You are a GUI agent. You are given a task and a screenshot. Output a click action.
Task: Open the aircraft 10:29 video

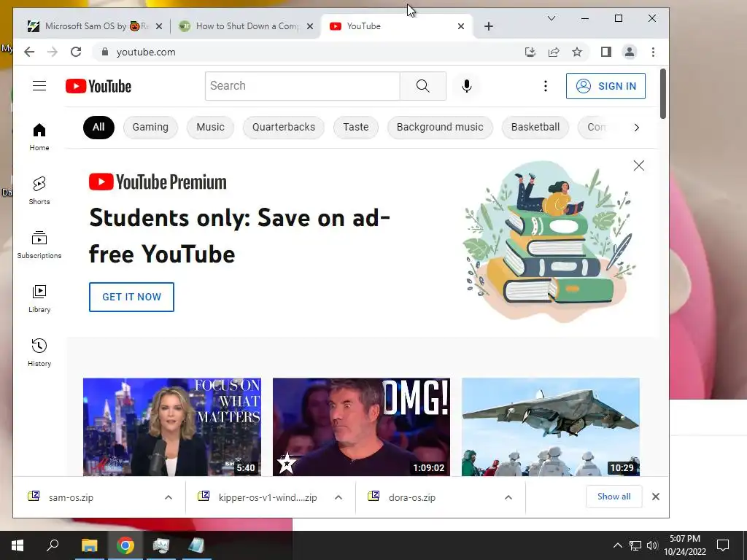coord(550,427)
